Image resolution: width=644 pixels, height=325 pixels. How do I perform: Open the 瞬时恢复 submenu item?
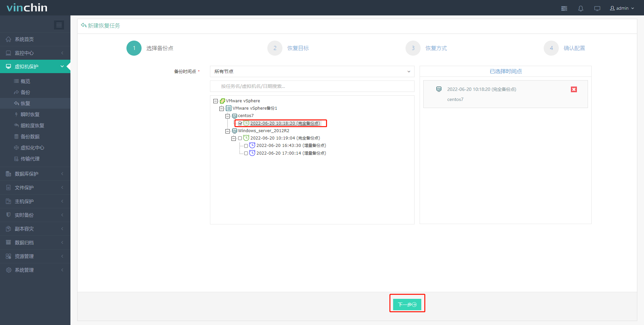coord(35,114)
